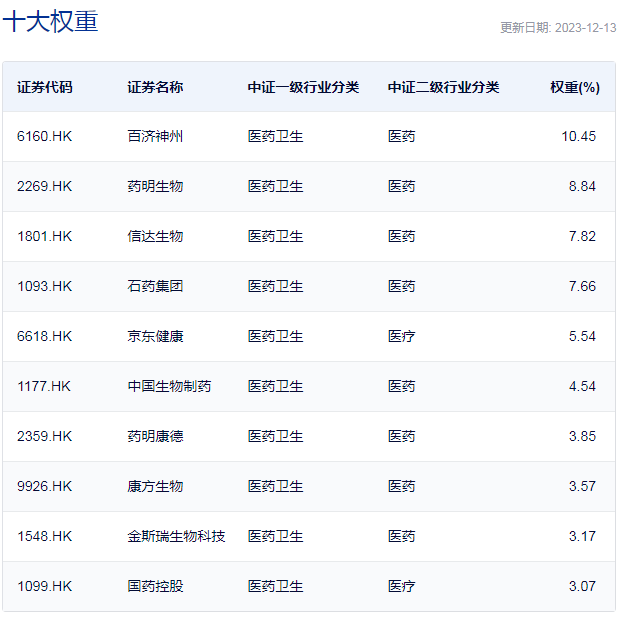Viewport: 620px width, 617px height.
Task: Click 医疗 category in 京东健康 row
Action: point(401,337)
